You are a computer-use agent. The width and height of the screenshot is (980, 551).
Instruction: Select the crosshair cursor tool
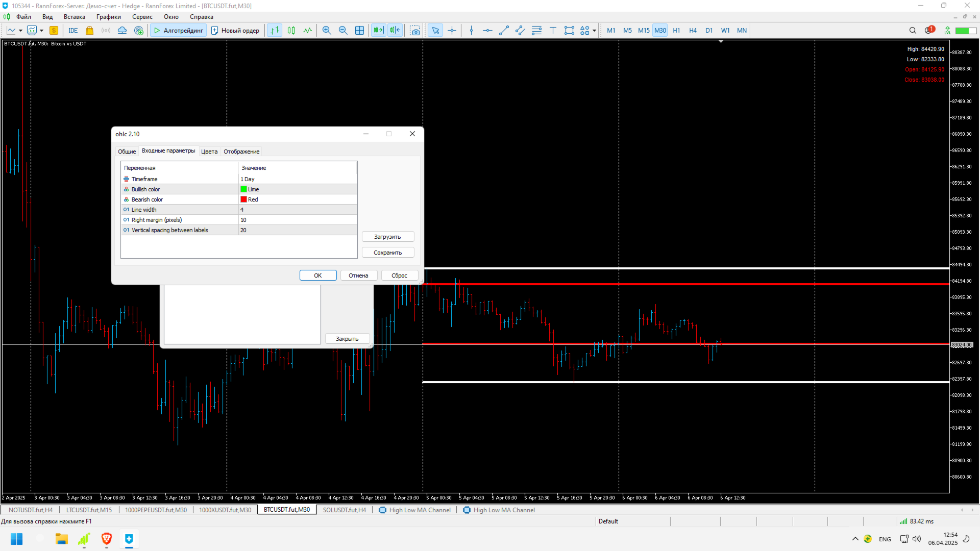pyautogui.click(x=452, y=31)
